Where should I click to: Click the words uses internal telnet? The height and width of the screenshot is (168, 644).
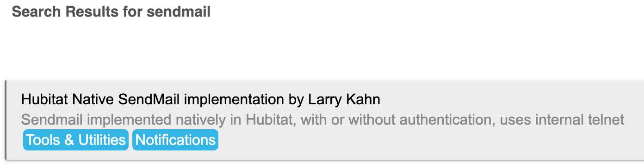(562, 120)
